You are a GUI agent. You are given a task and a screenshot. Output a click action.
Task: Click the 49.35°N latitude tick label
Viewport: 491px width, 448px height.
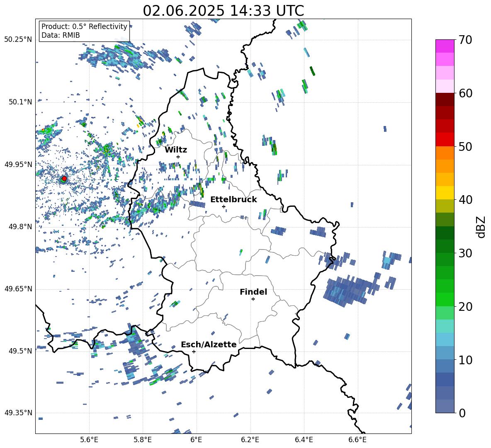pyautogui.click(x=18, y=413)
